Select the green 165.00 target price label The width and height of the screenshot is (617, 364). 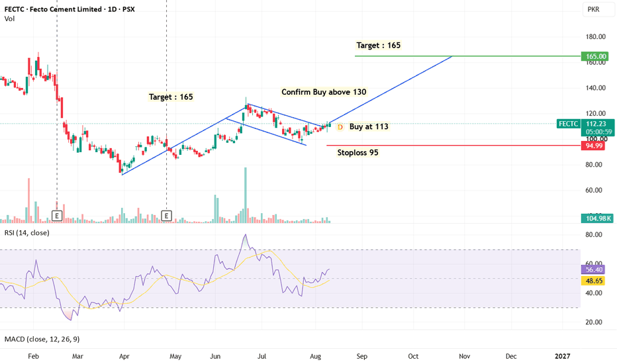pos(595,56)
